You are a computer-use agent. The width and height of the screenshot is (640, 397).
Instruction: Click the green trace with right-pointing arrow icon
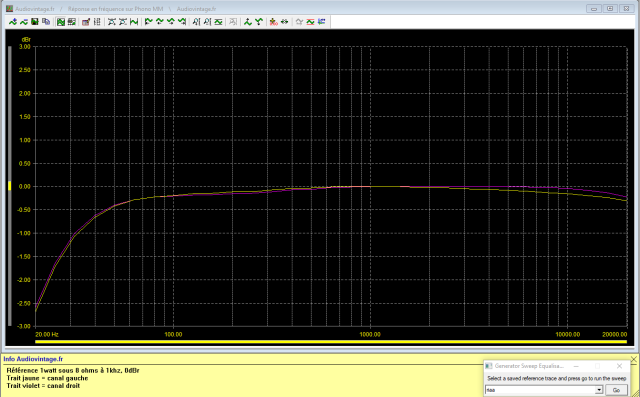point(182,22)
